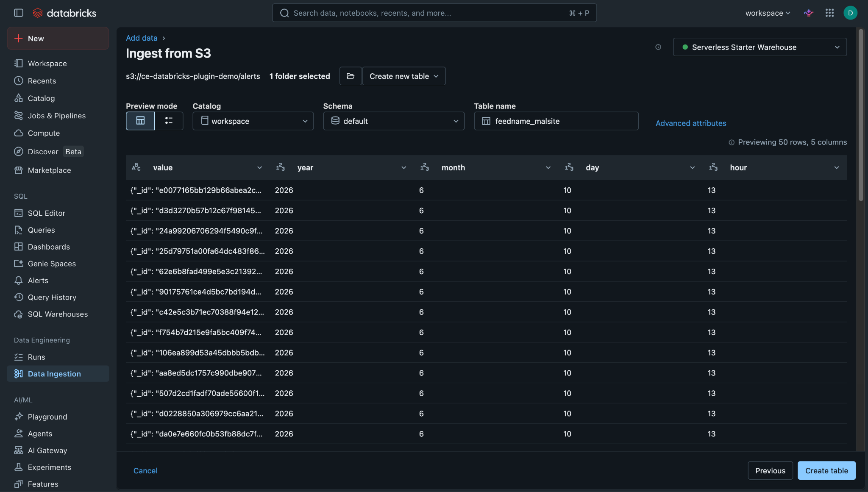Click the SQL Editor icon
The height and width of the screenshot is (492, 868).
click(x=19, y=213)
